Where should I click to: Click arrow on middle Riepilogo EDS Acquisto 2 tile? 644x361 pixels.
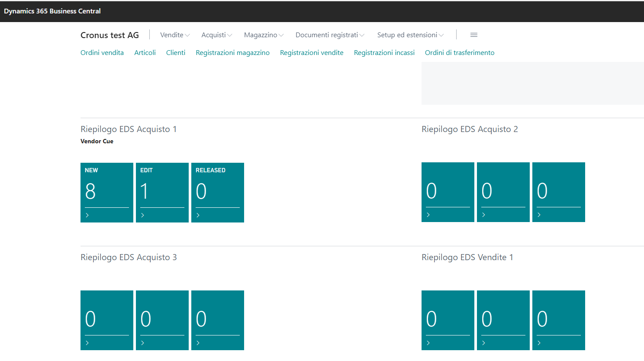point(484,215)
